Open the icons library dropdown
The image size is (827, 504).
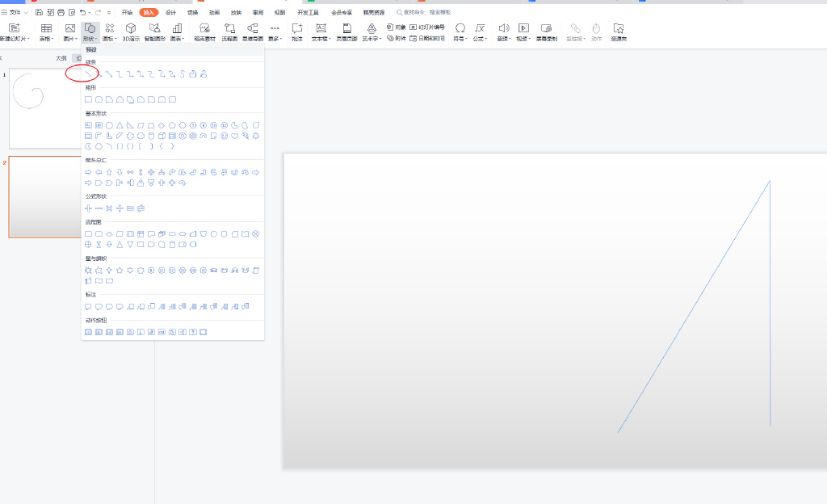pyautogui.click(x=109, y=31)
